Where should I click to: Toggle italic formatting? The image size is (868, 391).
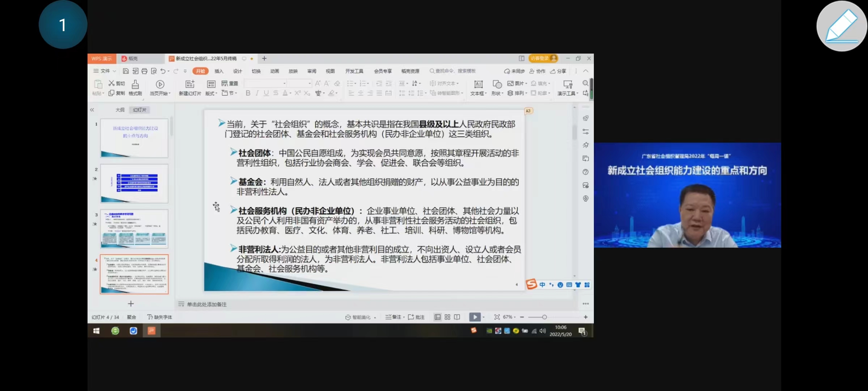(257, 93)
